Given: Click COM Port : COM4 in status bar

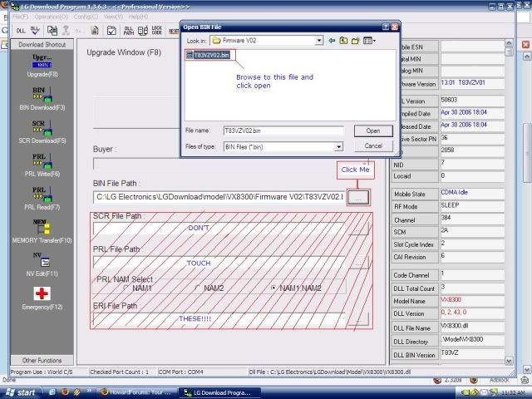Looking at the screenshot, I should coord(181,372).
